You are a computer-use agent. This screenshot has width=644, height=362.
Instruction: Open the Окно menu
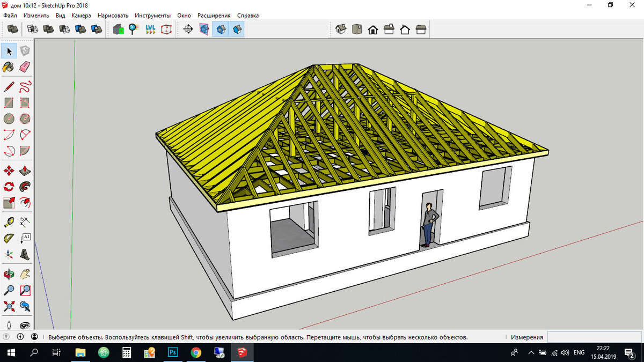click(185, 16)
